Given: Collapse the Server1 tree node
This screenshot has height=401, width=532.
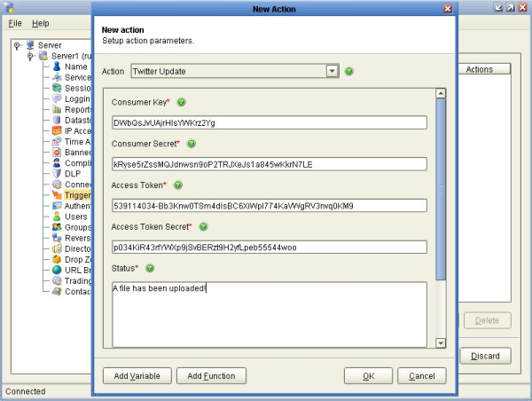Looking at the screenshot, I should pos(30,56).
